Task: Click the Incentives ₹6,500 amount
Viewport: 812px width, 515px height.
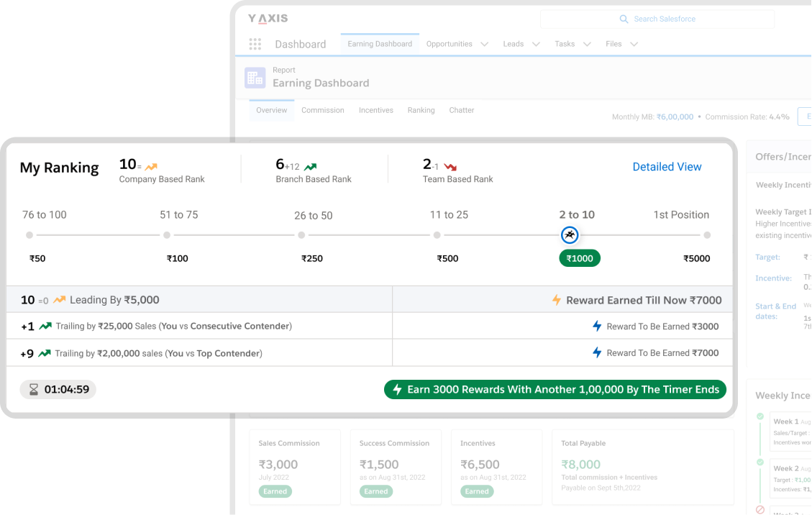Action: click(480, 464)
